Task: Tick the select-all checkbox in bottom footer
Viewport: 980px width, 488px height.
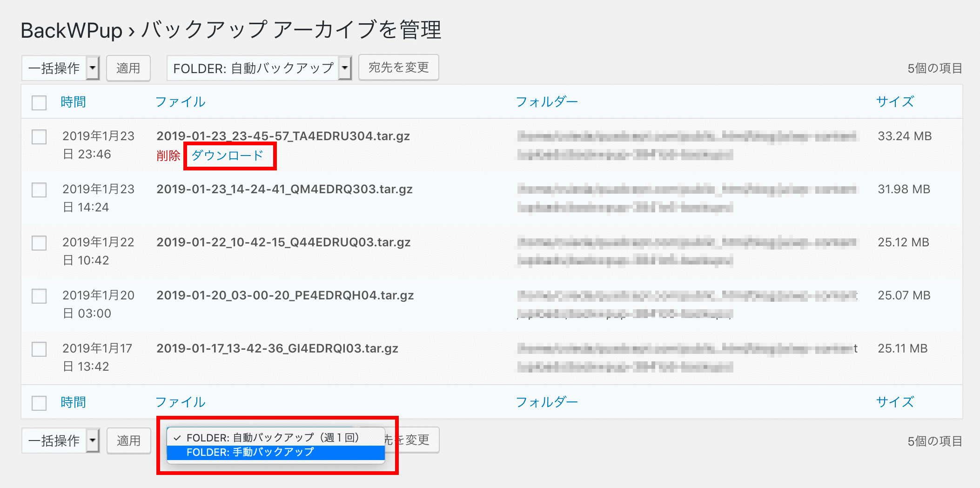Action: coord(39,403)
